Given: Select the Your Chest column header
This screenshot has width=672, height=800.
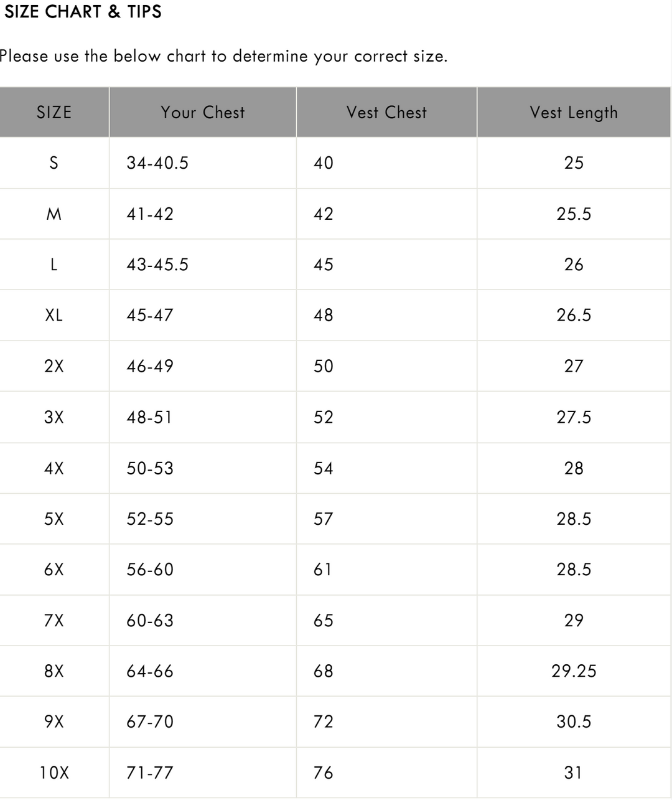Looking at the screenshot, I should click(x=203, y=113).
